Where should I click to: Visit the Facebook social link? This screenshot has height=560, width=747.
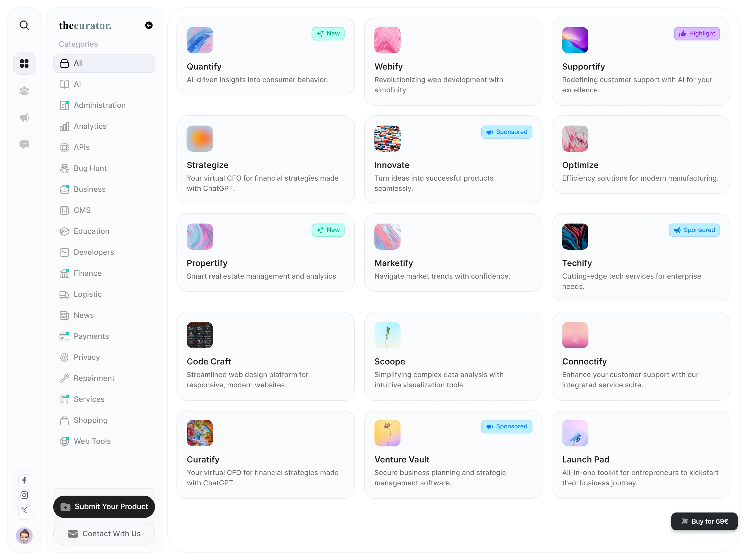point(24,480)
